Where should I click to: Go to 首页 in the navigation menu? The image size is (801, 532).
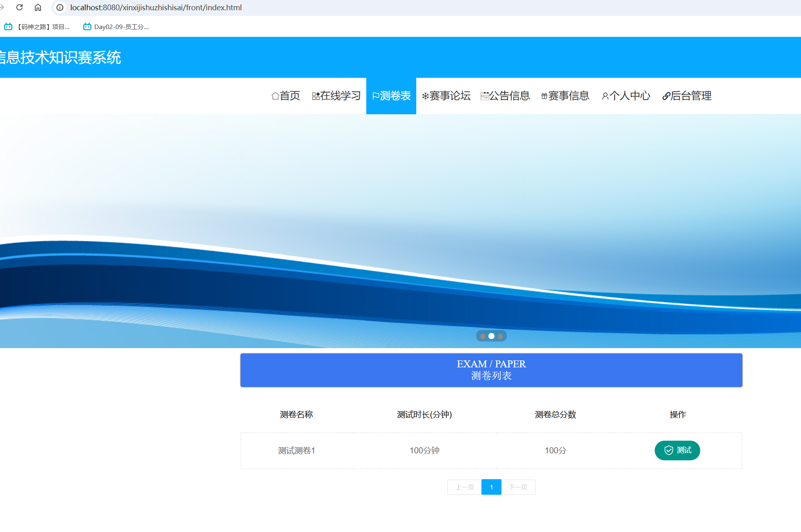pyautogui.click(x=286, y=96)
